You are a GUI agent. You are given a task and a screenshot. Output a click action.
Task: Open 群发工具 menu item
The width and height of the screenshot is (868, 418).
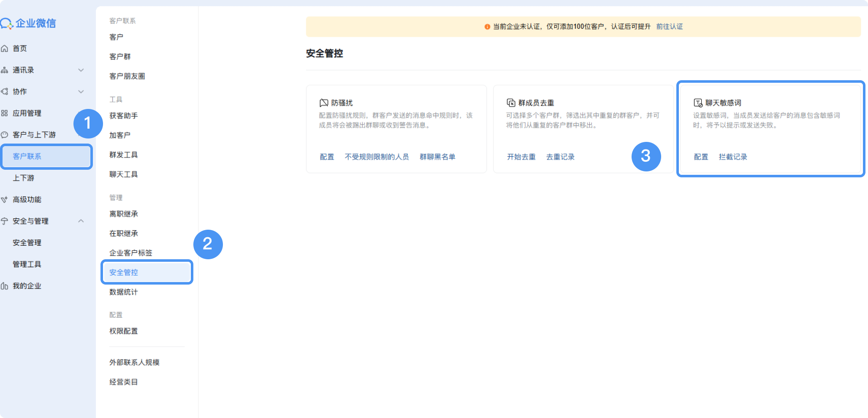[x=124, y=155]
